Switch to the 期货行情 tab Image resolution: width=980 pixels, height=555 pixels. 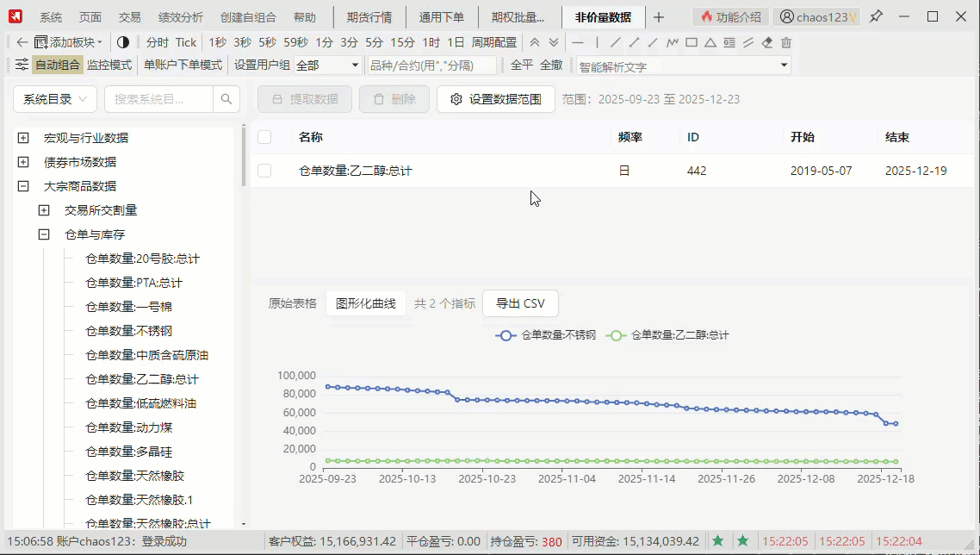click(369, 17)
